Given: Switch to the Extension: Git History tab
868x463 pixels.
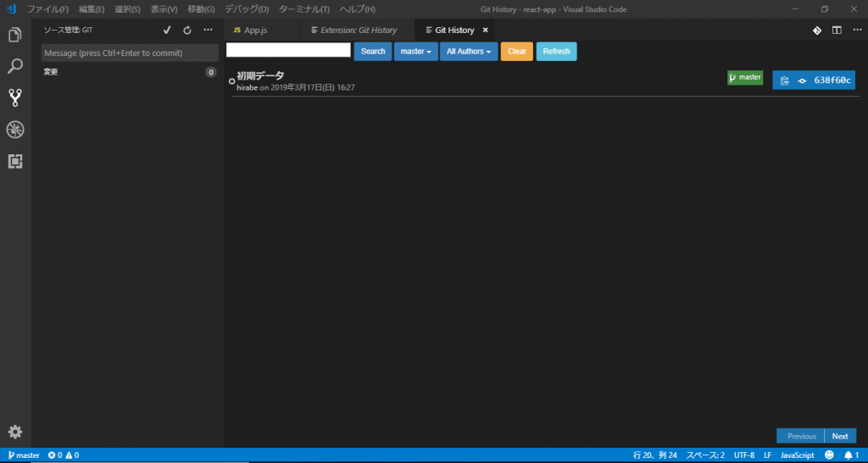Looking at the screenshot, I should coord(358,30).
